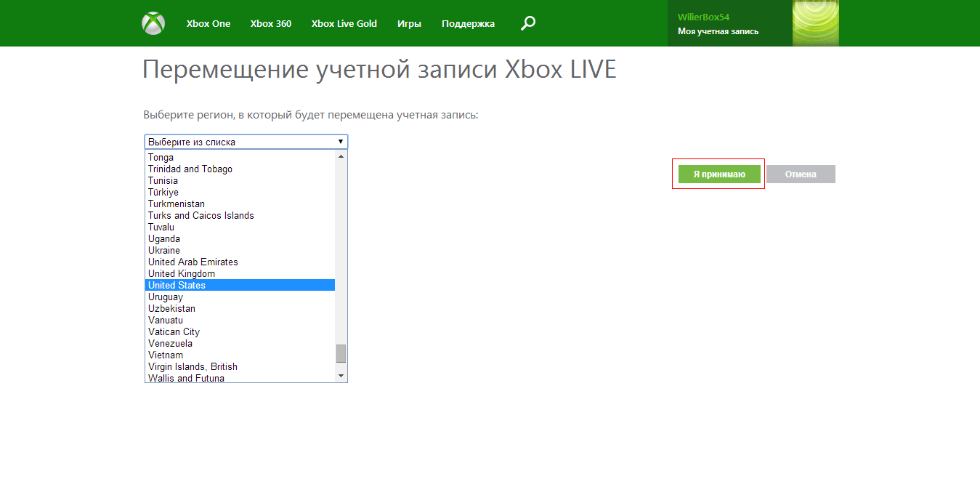Click the green gamer avatar picture
The height and width of the screenshot is (479, 980).
tap(815, 23)
